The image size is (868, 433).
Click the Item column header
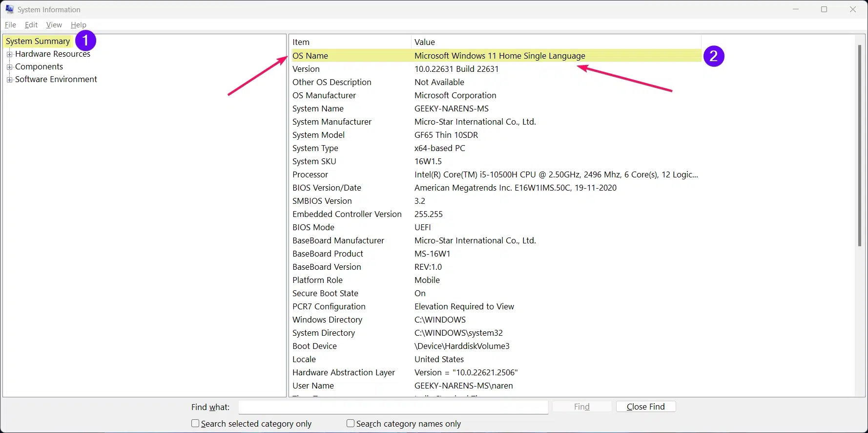(x=351, y=42)
